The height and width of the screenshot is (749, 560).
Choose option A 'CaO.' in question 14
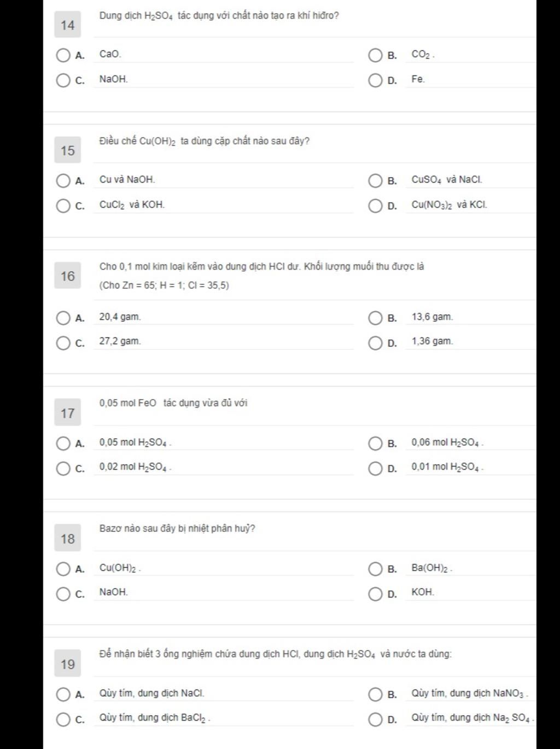(x=63, y=55)
